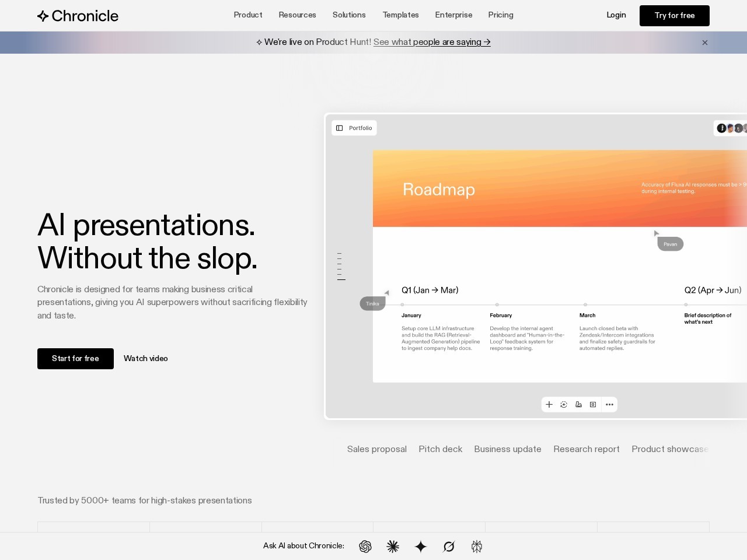747x560 pixels.
Task: Ask ChatGPT about Chronicle
Action: [x=365, y=547]
